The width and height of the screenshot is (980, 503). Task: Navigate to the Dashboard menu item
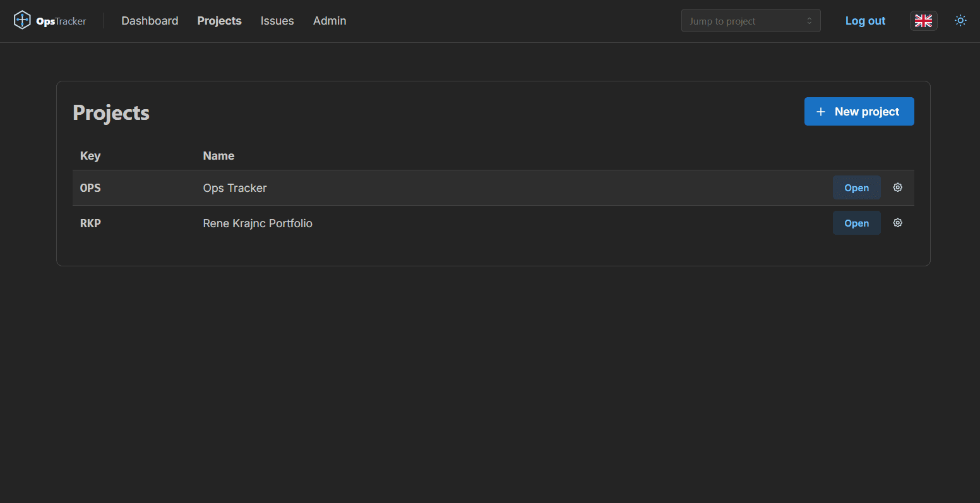click(150, 21)
